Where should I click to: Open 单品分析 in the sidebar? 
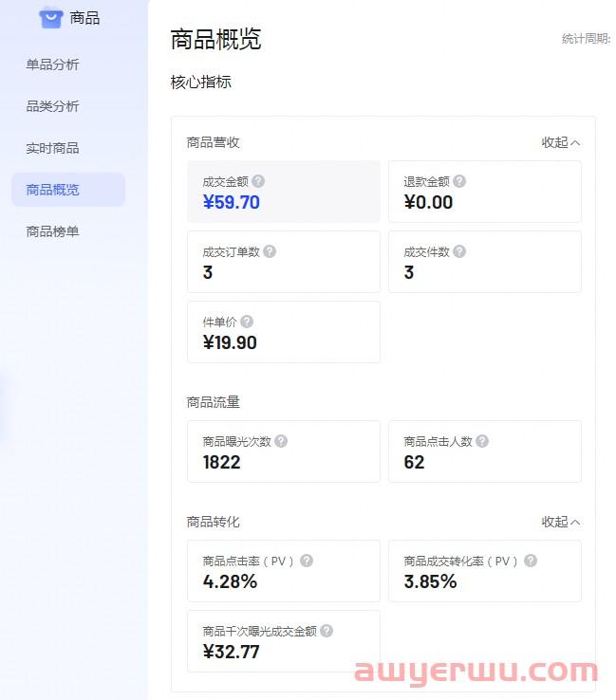pyautogui.click(x=52, y=64)
